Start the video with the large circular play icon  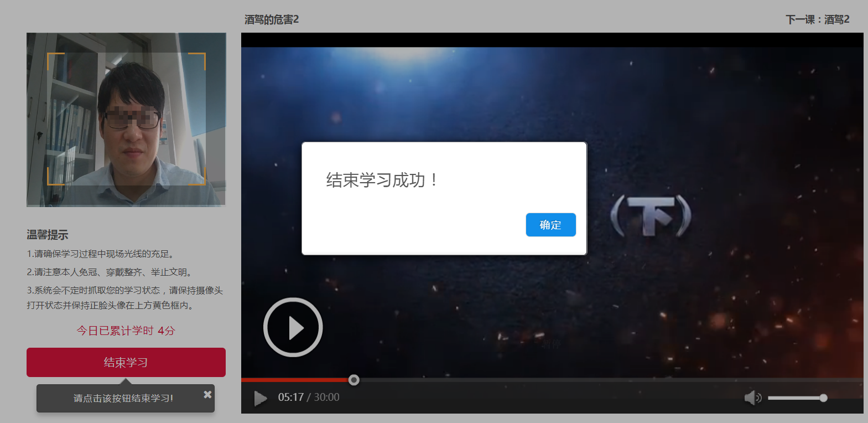tap(293, 327)
